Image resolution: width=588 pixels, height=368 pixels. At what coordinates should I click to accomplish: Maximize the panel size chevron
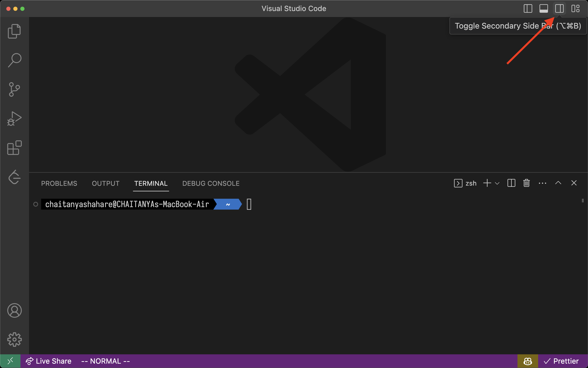558,183
